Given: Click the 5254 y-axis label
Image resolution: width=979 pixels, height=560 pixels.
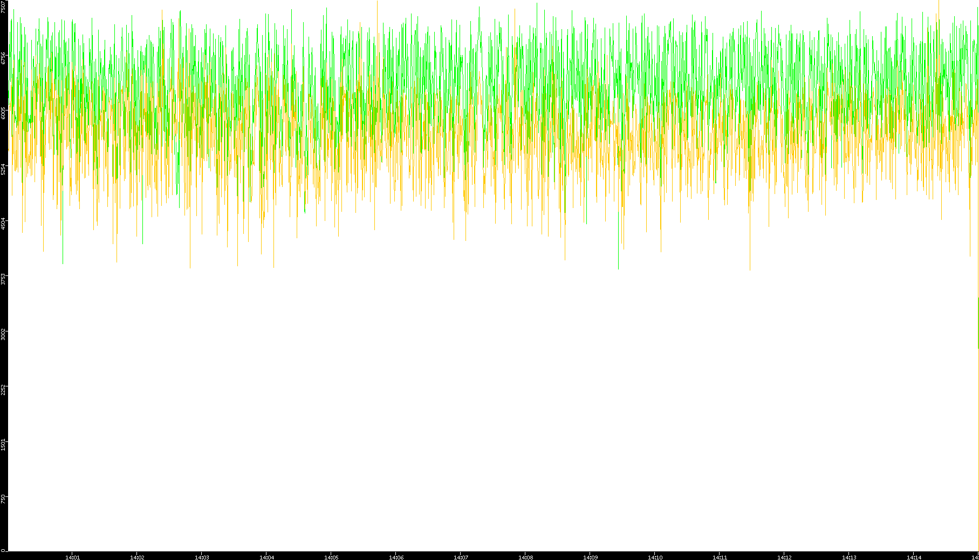Looking at the screenshot, I should (x=4, y=168).
